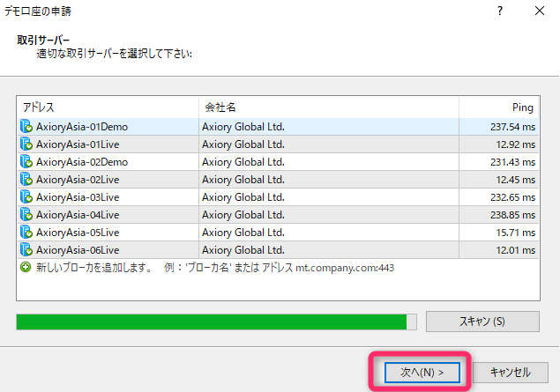Sort by the 会社名 column header
560x392 pixels.
tap(329, 107)
